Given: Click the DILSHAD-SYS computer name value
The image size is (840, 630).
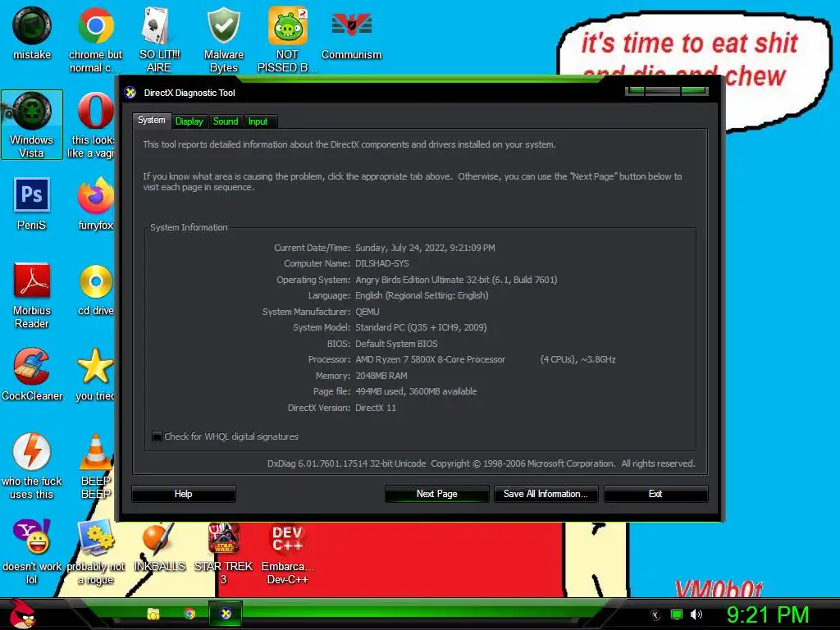Looking at the screenshot, I should click(382, 263).
